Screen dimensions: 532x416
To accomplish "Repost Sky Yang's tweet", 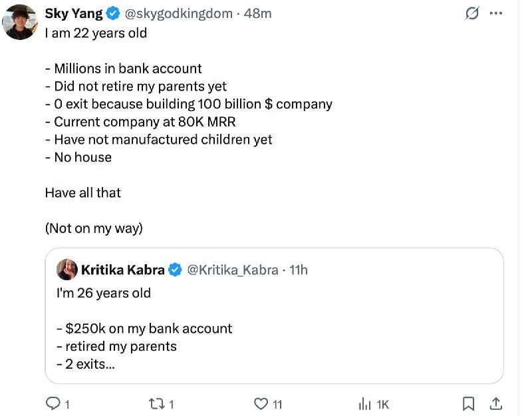I will 156,403.
